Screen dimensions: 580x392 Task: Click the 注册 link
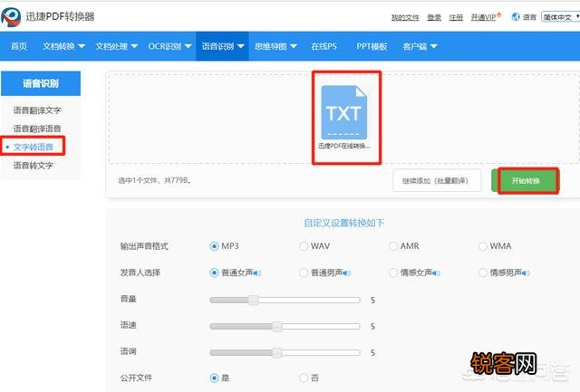coord(456,17)
